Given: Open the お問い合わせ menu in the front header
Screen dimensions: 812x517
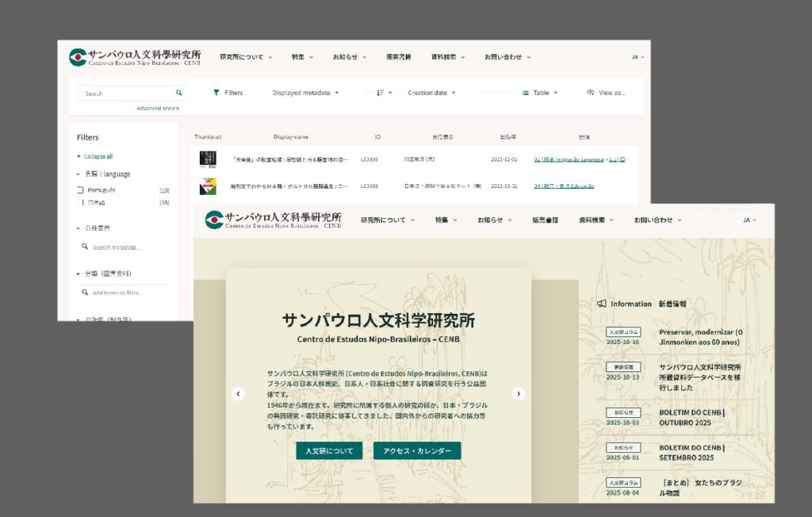Looking at the screenshot, I should 657,220.
